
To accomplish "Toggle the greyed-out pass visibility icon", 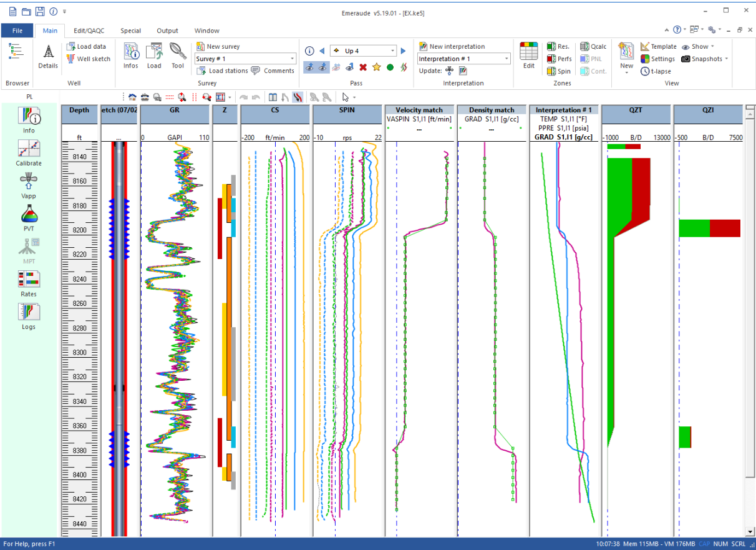I will (x=336, y=67).
